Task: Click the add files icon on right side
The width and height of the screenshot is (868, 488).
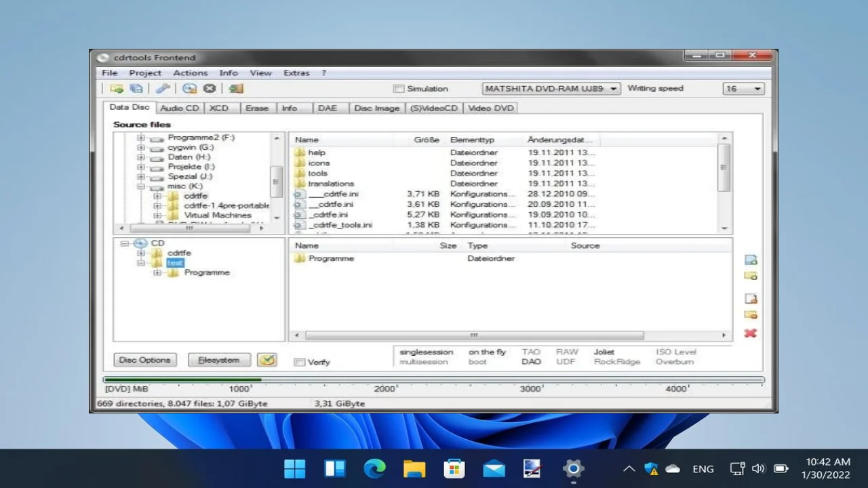Action: (751, 260)
